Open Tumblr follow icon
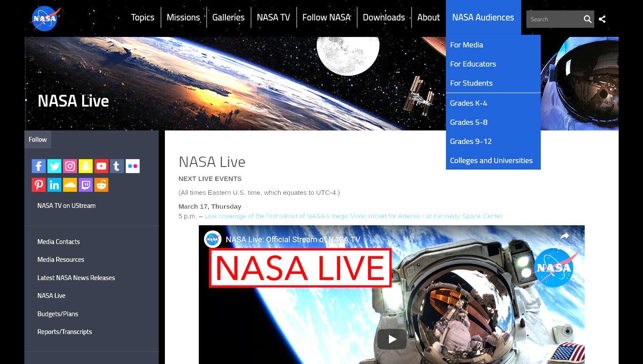This screenshot has height=364, width=643. (117, 166)
